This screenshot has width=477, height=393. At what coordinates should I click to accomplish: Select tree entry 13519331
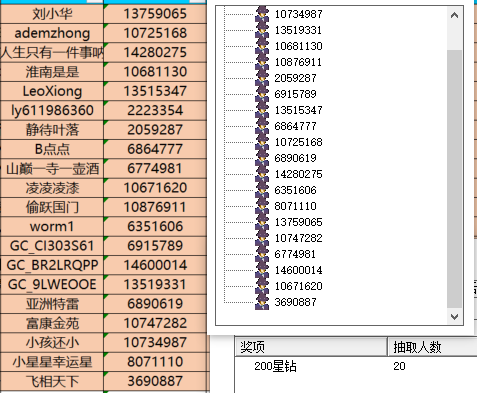pyautogui.click(x=299, y=30)
